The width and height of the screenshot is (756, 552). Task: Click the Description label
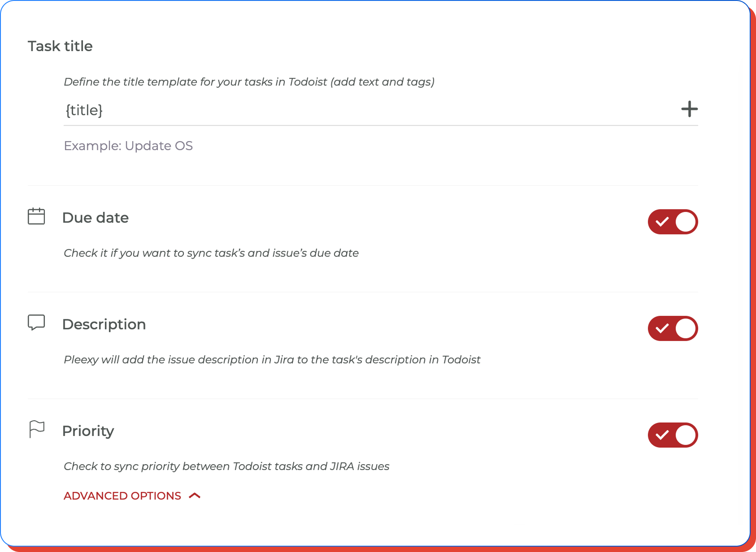click(104, 324)
